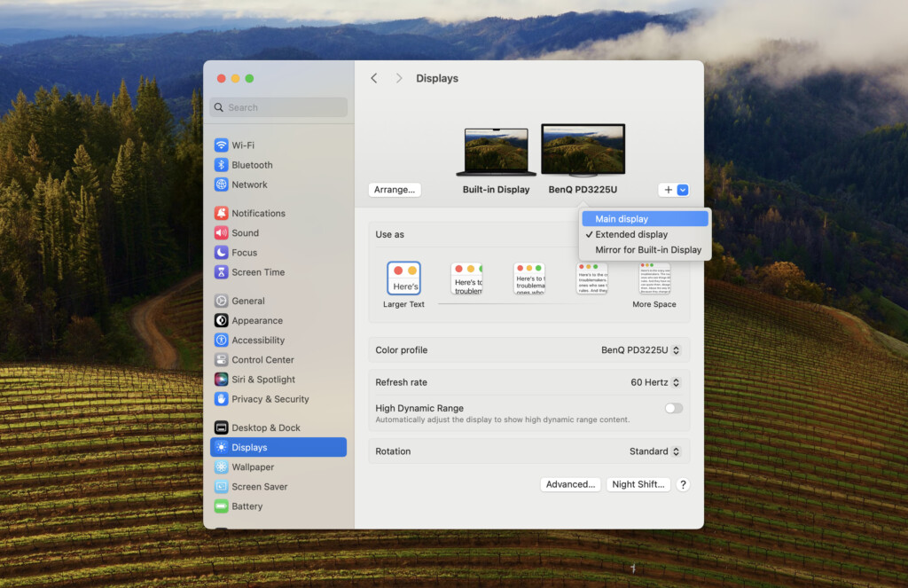
Task: Select the second resolution scaling thumbnail
Action: pyautogui.click(x=466, y=278)
